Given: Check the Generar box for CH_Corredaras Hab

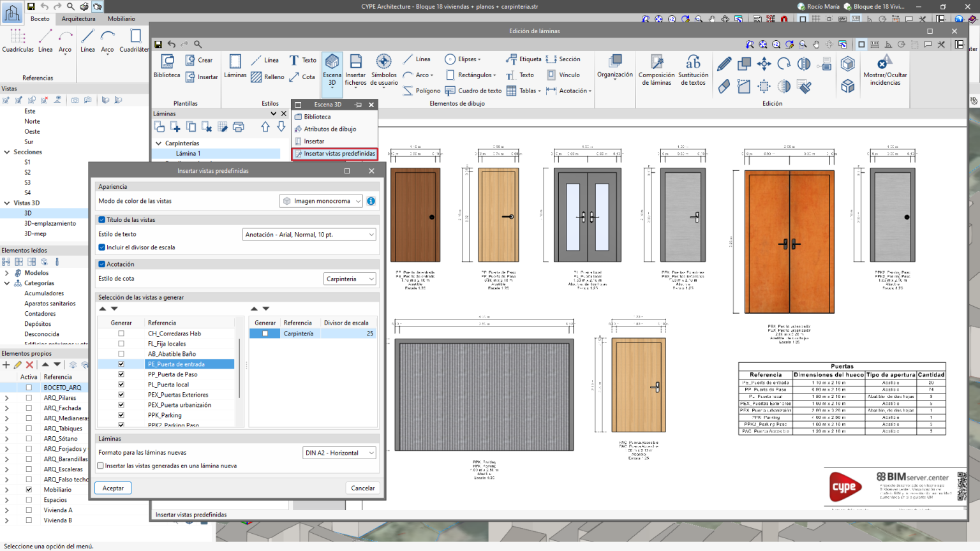Looking at the screenshot, I should pyautogui.click(x=121, y=334).
